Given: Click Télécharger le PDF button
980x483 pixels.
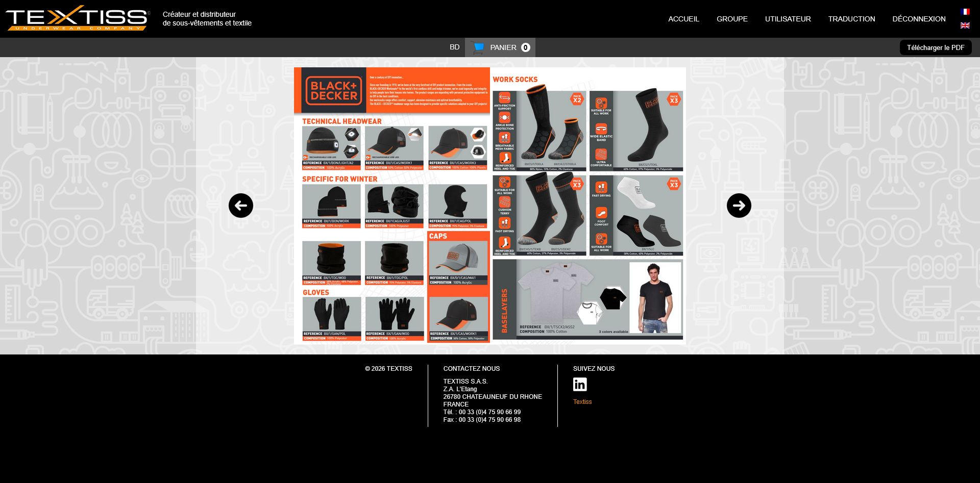Looking at the screenshot, I should 936,47.
